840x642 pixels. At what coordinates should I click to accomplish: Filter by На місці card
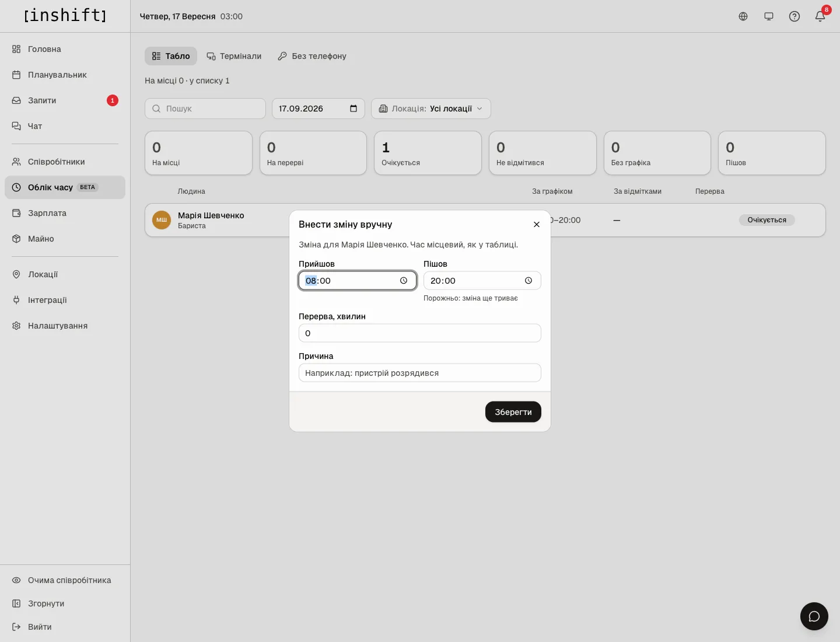click(x=198, y=153)
